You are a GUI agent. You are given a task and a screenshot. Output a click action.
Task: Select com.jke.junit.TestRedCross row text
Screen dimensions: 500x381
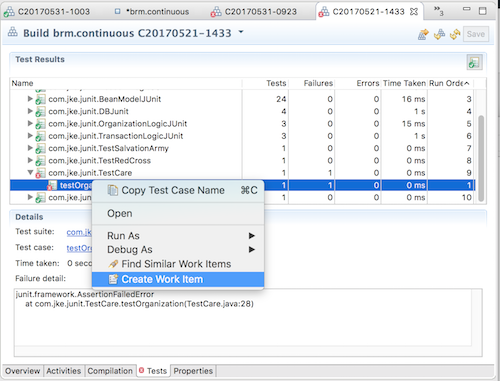pos(99,161)
